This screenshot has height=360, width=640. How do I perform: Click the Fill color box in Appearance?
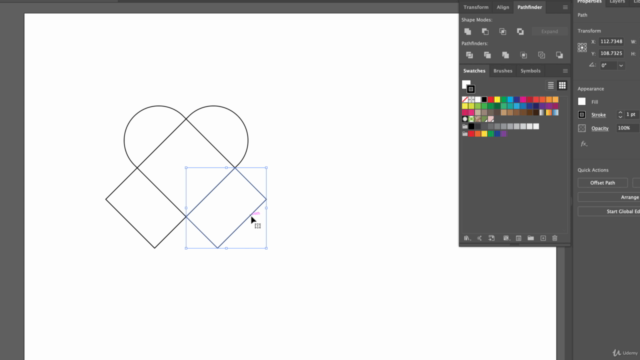[582, 102]
